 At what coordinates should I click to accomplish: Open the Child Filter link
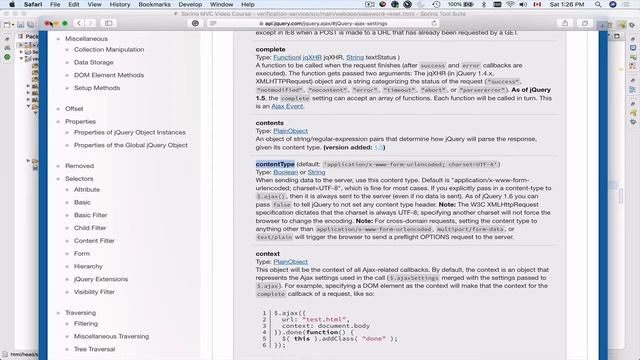tap(90, 228)
